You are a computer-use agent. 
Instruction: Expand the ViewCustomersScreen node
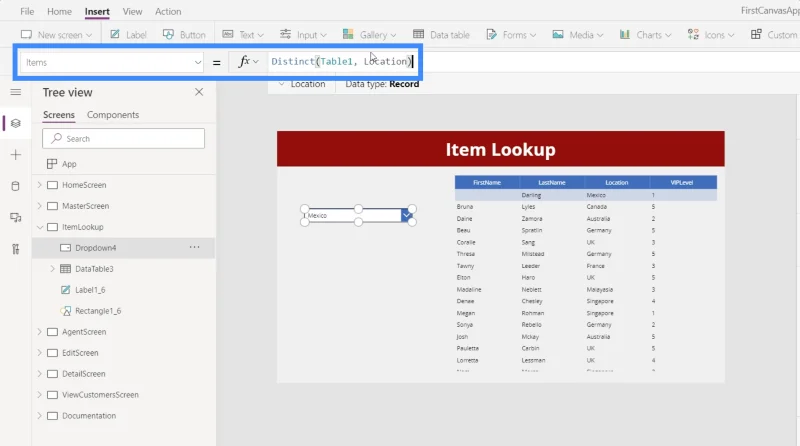point(40,394)
